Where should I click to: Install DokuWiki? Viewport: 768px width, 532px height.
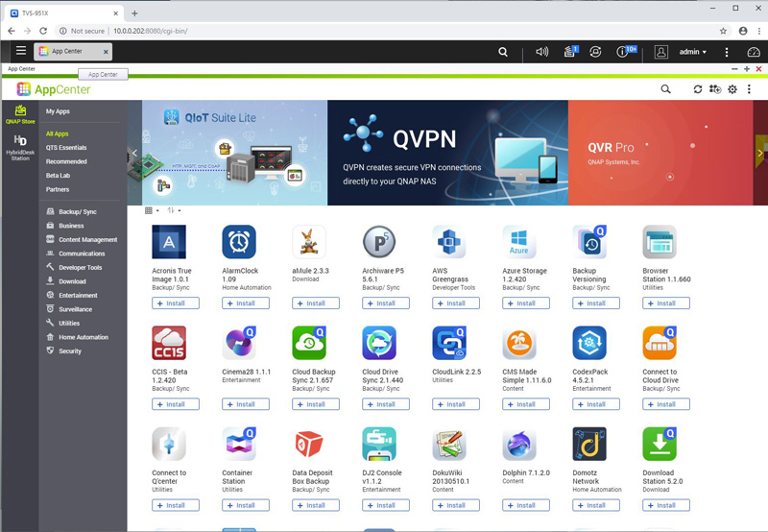[x=455, y=505]
